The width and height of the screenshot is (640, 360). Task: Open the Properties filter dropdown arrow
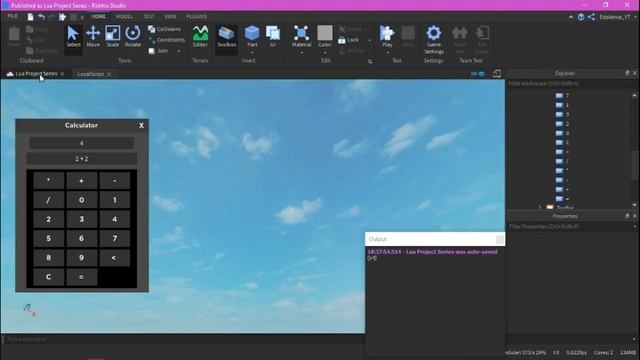point(635,227)
